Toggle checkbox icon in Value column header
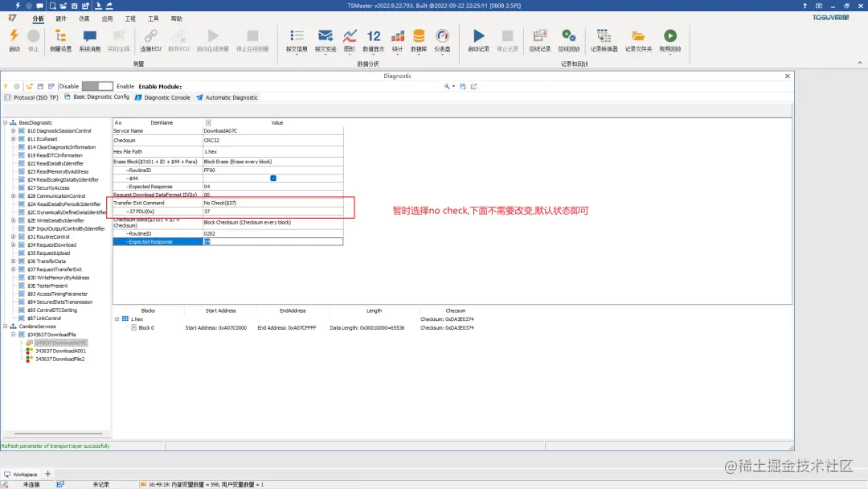 click(208, 122)
